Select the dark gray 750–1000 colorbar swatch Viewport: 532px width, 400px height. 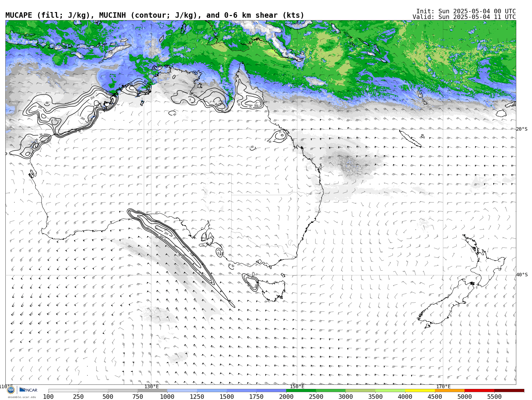[152, 391]
